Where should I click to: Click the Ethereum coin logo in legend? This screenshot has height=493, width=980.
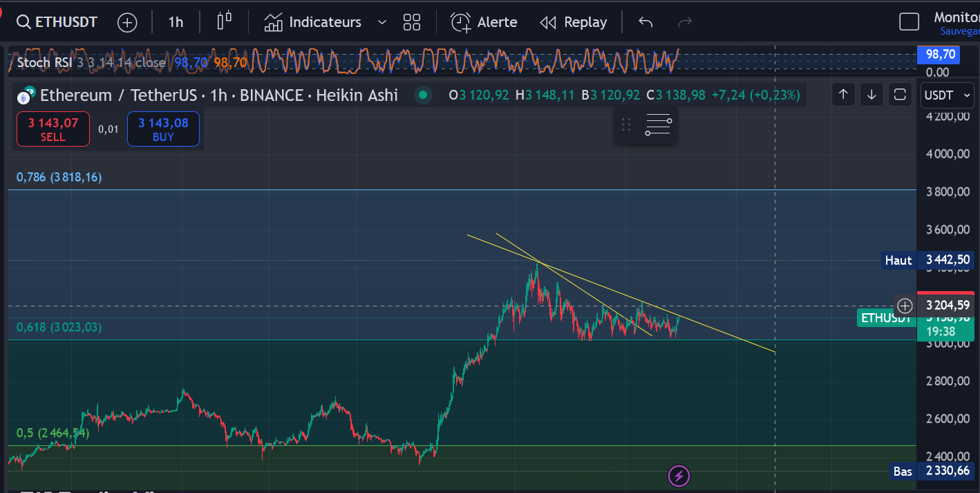(x=26, y=95)
